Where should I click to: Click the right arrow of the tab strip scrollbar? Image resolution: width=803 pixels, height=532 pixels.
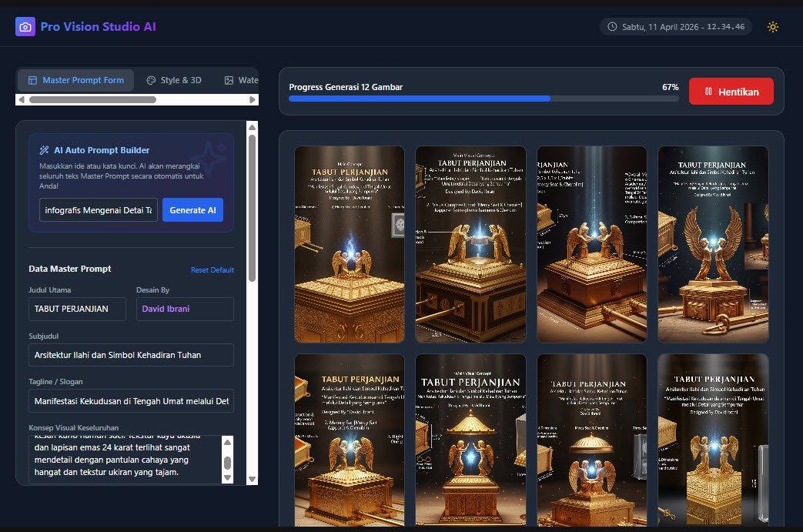253,100
